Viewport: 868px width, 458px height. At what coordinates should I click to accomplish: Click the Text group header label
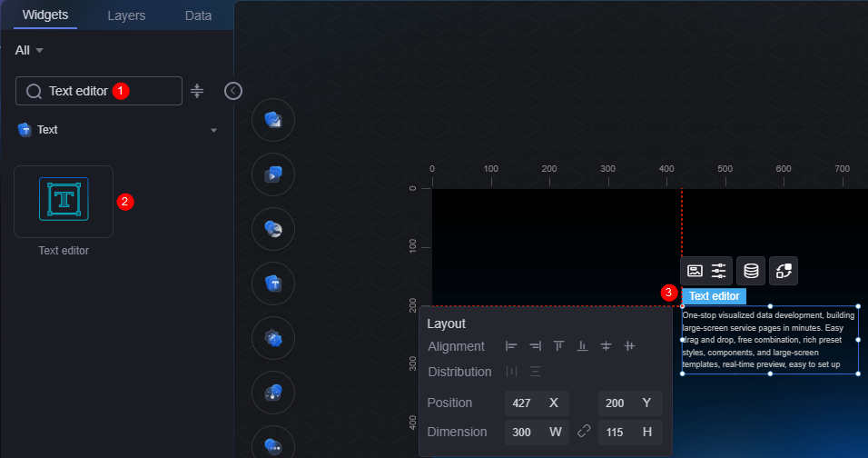pos(47,130)
